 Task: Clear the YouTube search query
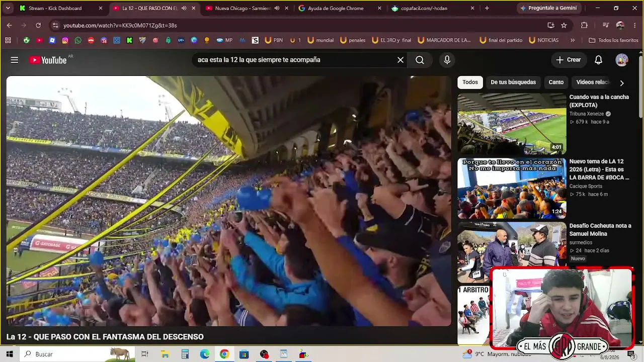[400, 60]
